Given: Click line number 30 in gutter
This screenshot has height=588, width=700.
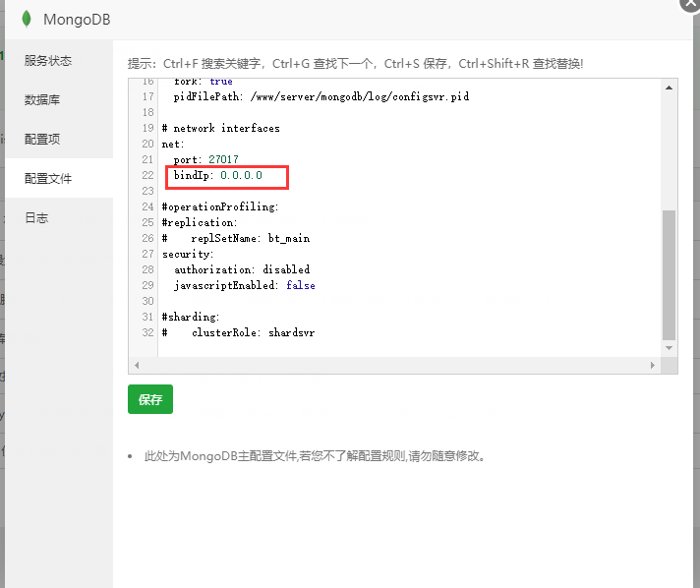Looking at the screenshot, I should 147,301.
